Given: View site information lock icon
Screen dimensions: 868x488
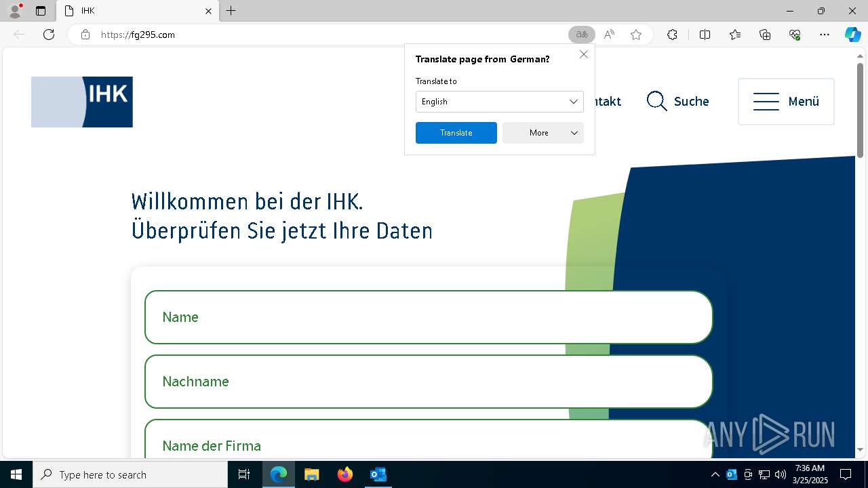Looking at the screenshot, I should click(85, 35).
